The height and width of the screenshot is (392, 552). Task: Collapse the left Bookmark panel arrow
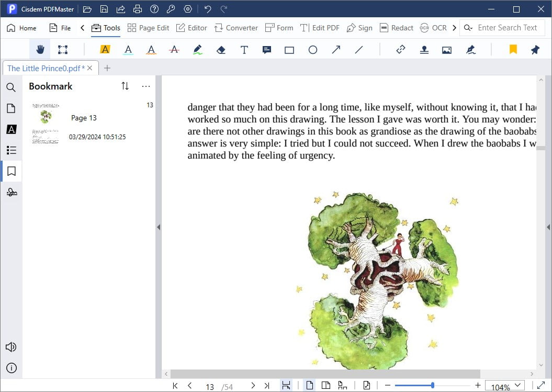pos(159,227)
